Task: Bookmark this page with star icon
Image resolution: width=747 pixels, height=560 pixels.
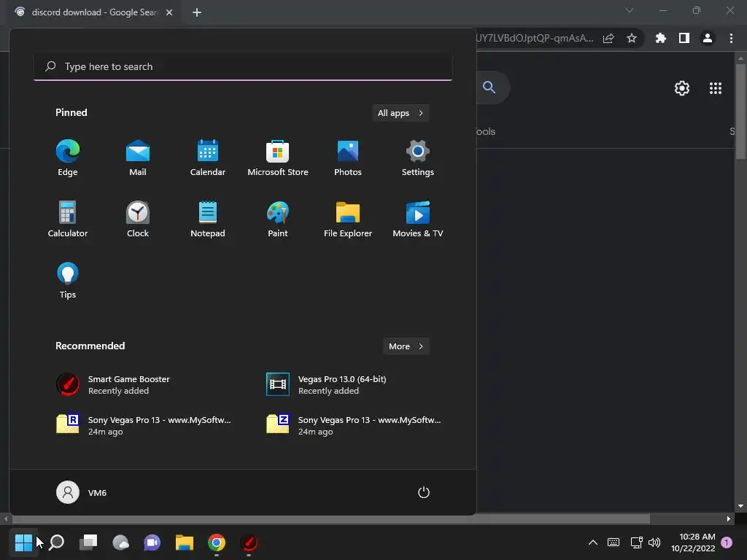Action: pyautogui.click(x=632, y=39)
